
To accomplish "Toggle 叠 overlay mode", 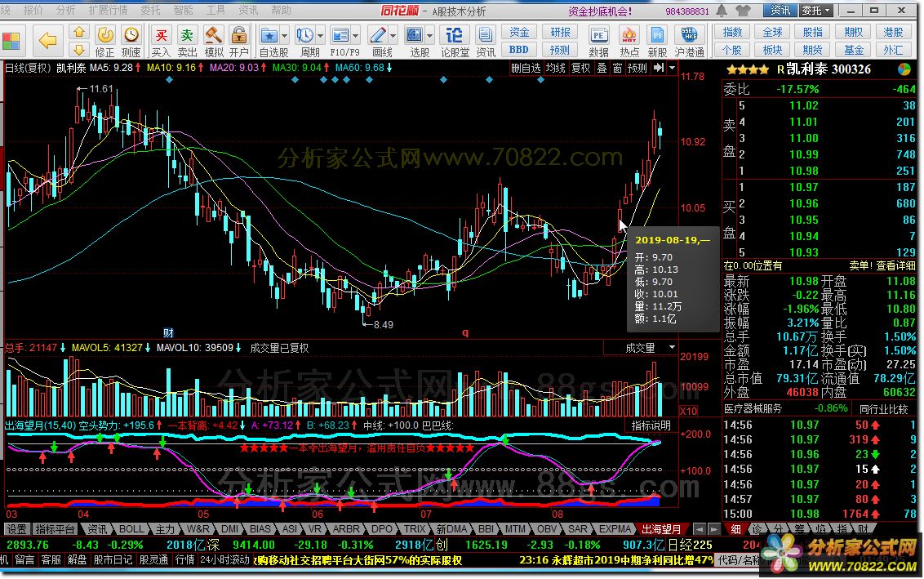I will pos(602,69).
